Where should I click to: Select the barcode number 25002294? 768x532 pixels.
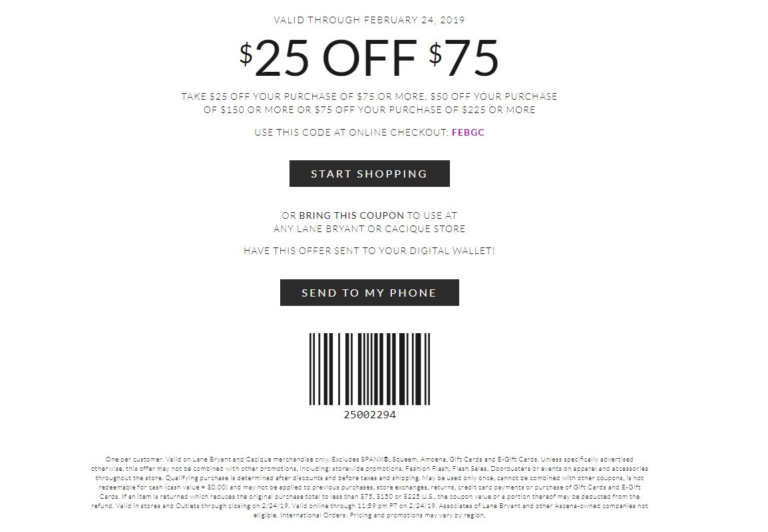(x=370, y=414)
